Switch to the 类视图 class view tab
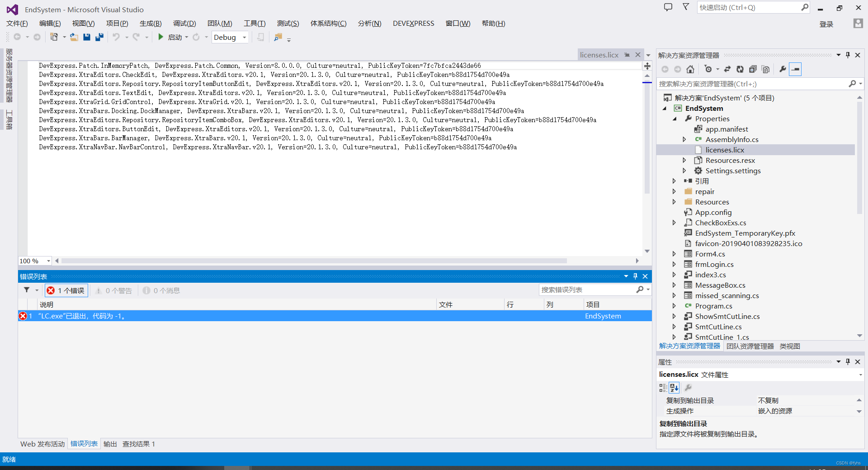This screenshot has height=470, width=868. tap(790, 346)
